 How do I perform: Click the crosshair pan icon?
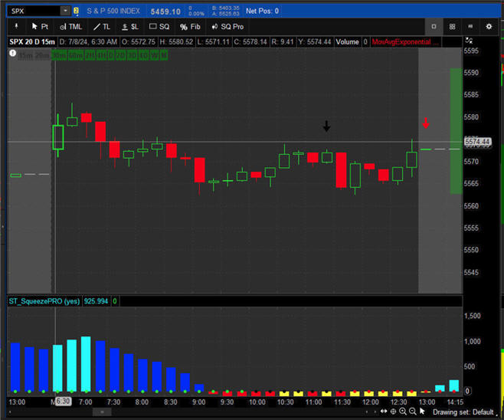tap(393, 412)
